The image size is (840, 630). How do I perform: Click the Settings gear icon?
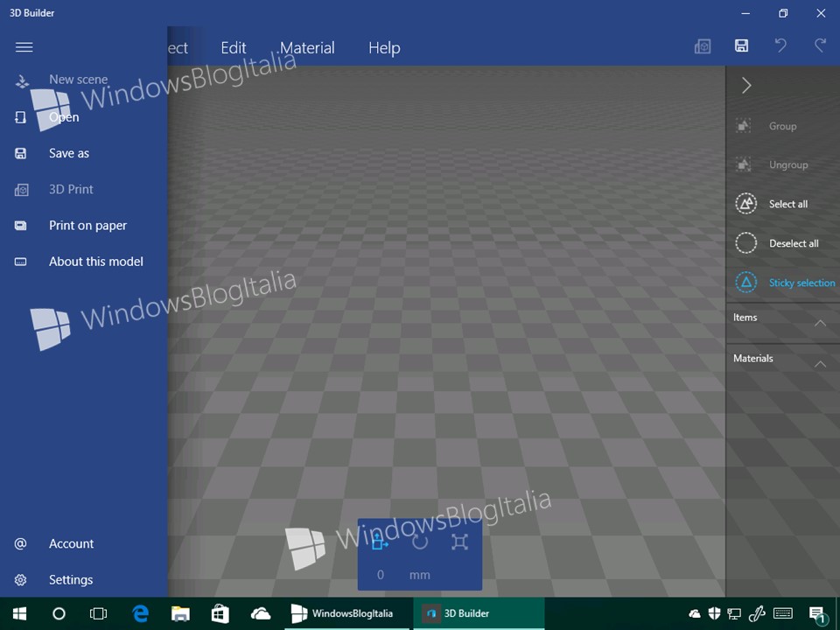[x=20, y=579]
